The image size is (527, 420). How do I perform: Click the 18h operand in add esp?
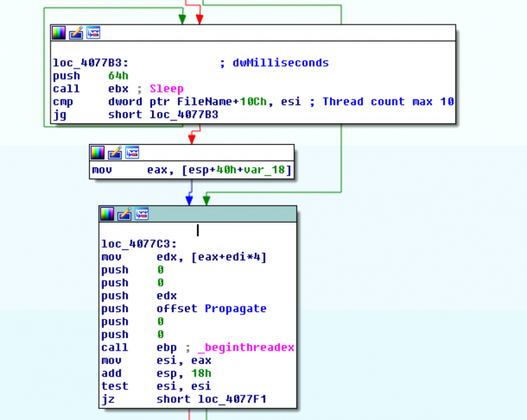coord(201,373)
